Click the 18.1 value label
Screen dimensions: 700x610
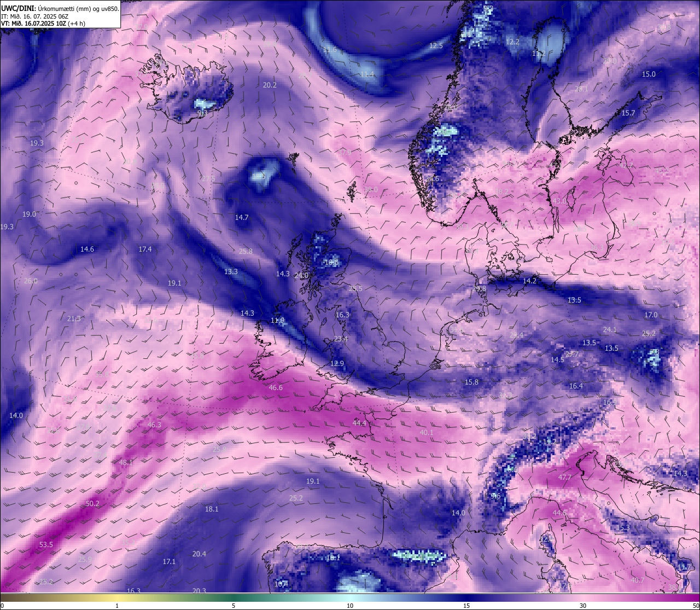point(212,509)
